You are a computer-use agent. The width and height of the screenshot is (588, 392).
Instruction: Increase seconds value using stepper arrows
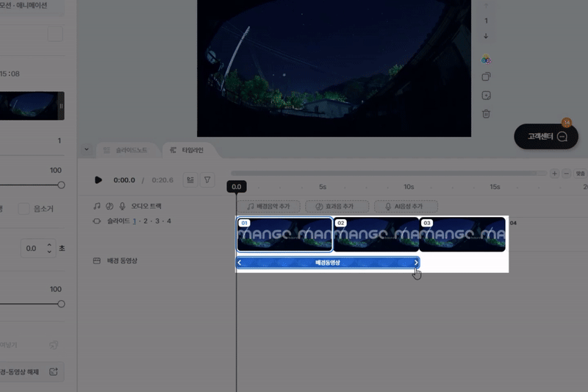(49, 245)
